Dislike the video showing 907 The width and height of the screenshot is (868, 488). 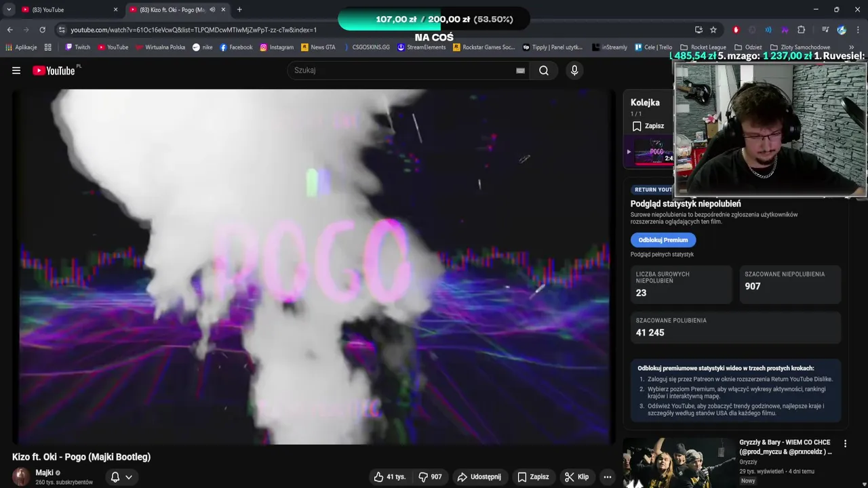(431, 476)
